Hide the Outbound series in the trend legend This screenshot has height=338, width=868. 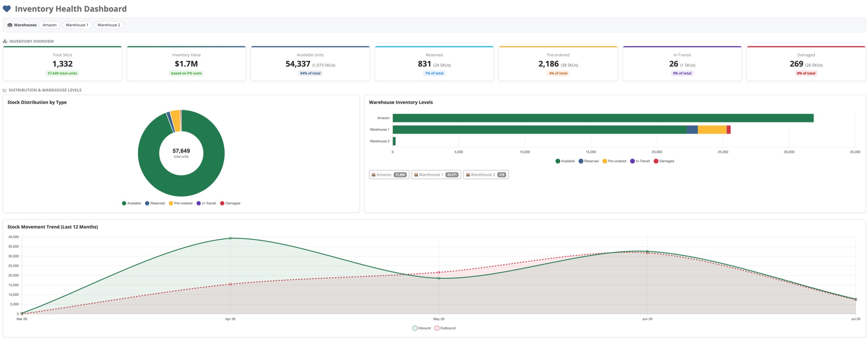point(445,328)
